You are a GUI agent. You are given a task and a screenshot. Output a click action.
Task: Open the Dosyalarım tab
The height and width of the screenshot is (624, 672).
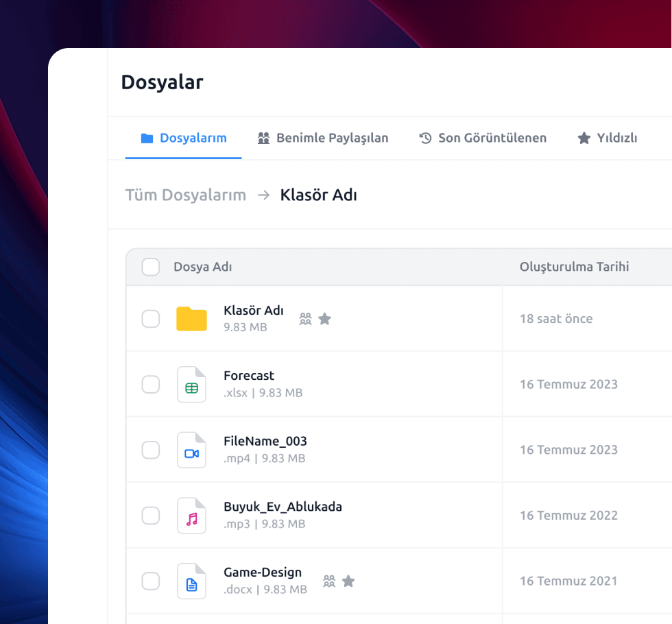184,138
